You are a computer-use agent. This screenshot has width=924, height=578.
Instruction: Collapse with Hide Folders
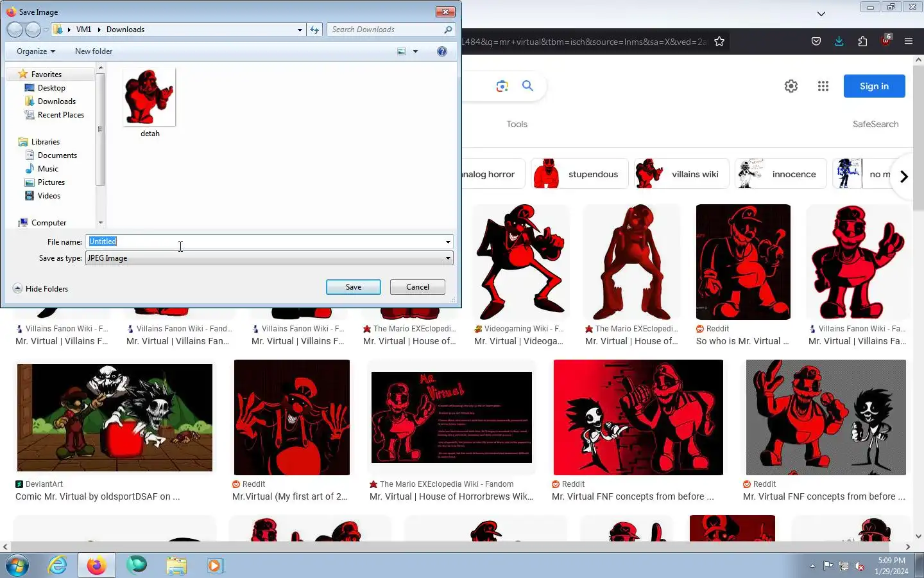(40, 289)
